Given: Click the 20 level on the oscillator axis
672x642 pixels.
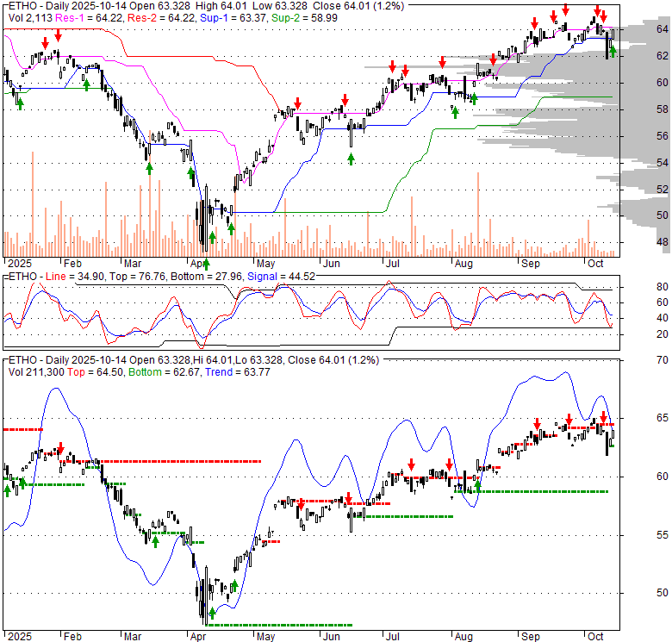Looking at the screenshot, I should coord(663,333).
